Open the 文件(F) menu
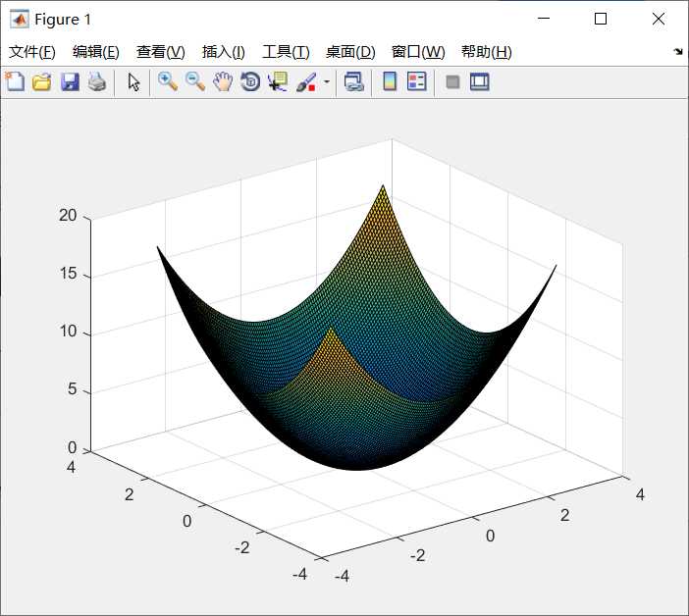The image size is (689, 616). pos(32,52)
